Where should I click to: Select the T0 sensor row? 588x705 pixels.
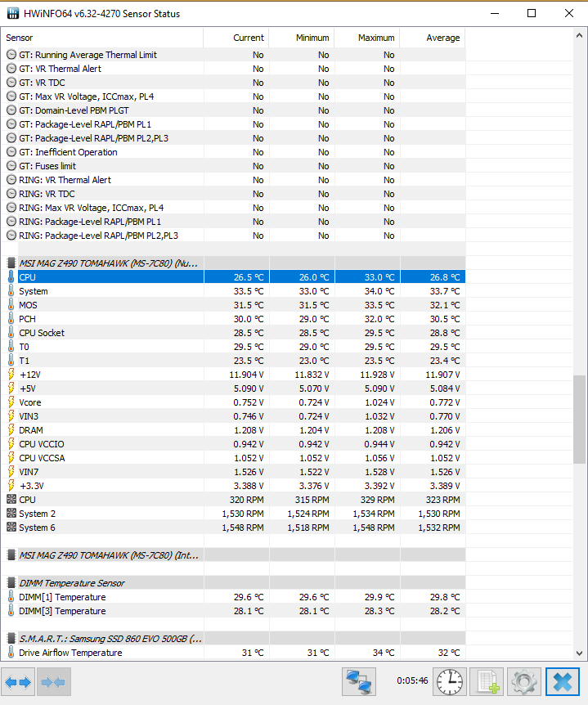[233, 347]
